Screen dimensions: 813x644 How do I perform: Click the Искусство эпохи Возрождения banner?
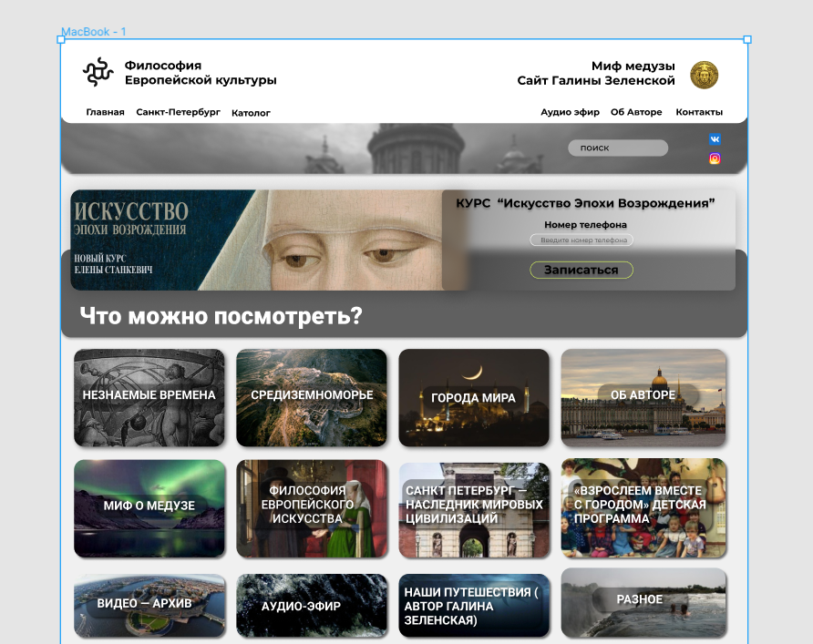pos(255,240)
